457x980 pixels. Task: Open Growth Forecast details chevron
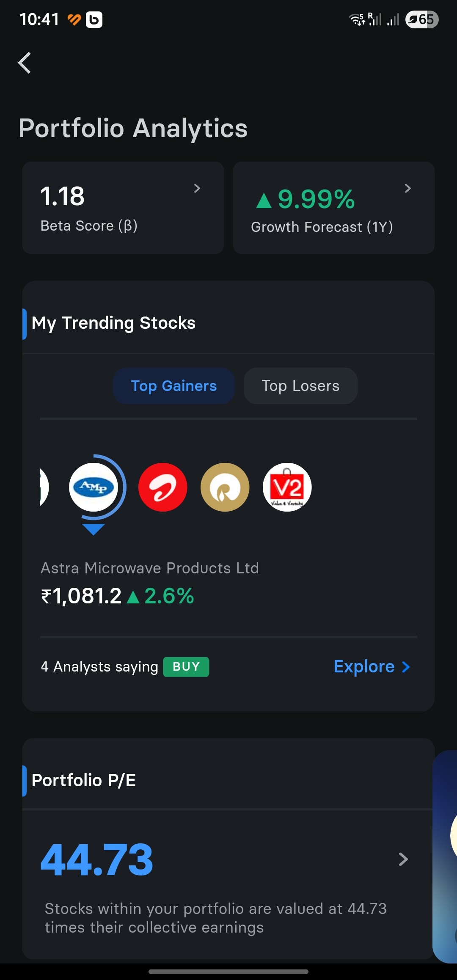407,188
